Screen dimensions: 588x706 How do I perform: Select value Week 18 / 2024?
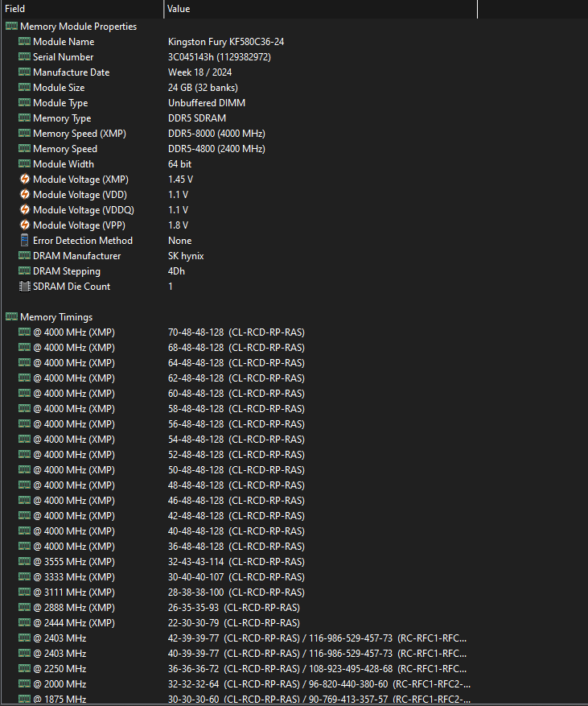(199, 72)
